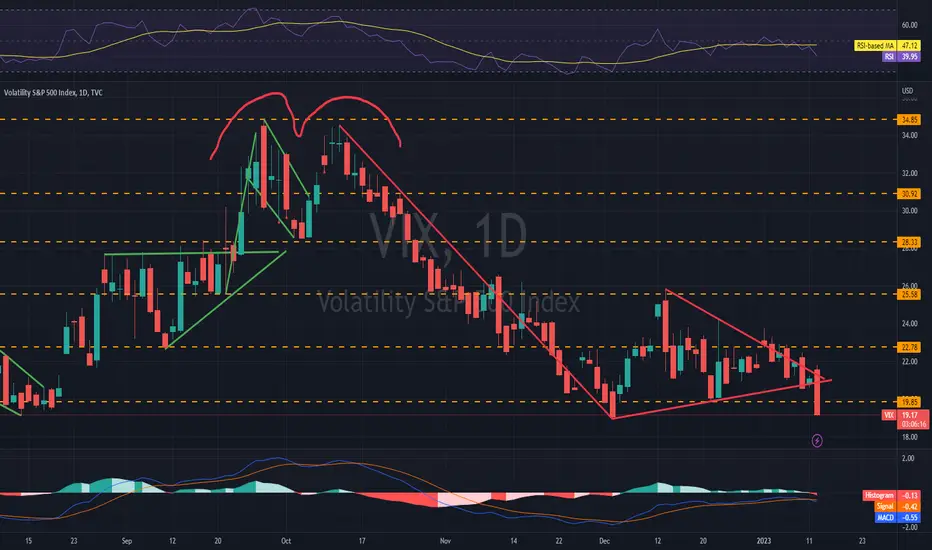Select the orange Signal indicator label
Image resolution: width=932 pixels, height=550 pixels.
884,507
